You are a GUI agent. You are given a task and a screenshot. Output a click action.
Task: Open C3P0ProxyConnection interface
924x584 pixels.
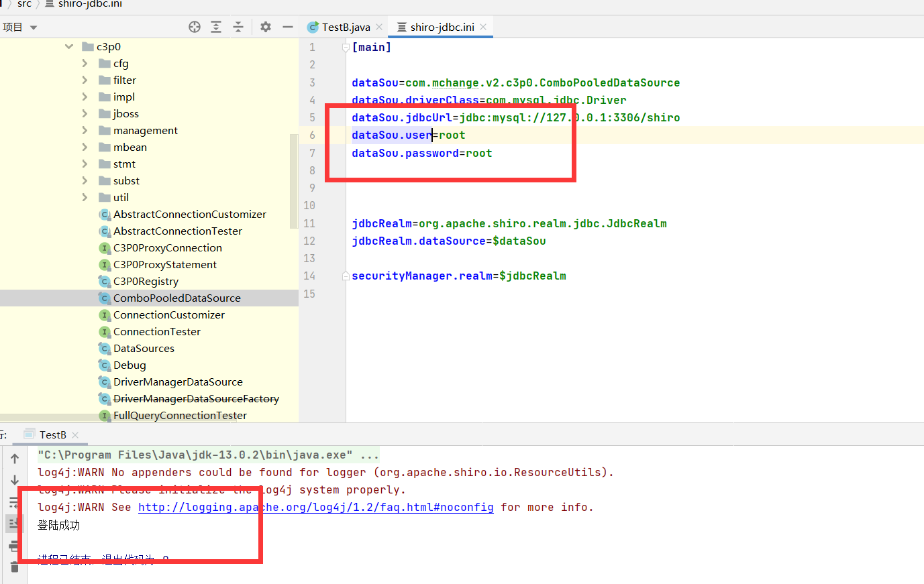168,247
